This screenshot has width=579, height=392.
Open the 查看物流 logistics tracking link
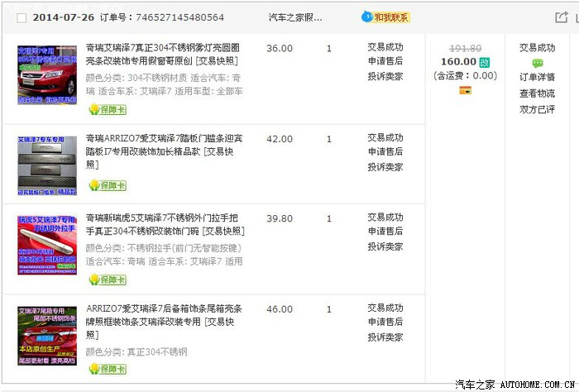pyautogui.click(x=537, y=93)
